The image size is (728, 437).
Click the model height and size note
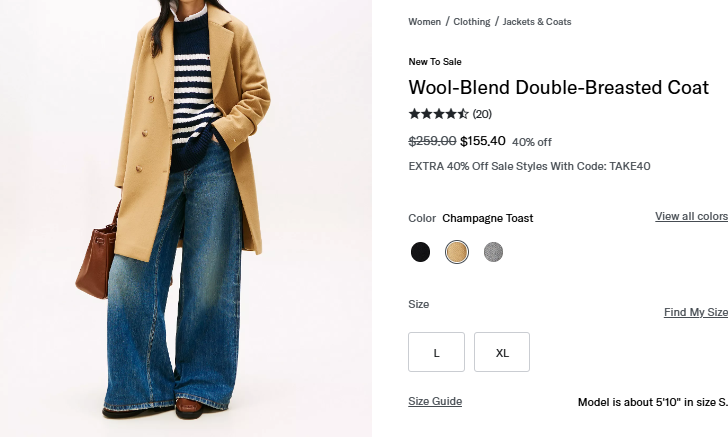tap(652, 402)
